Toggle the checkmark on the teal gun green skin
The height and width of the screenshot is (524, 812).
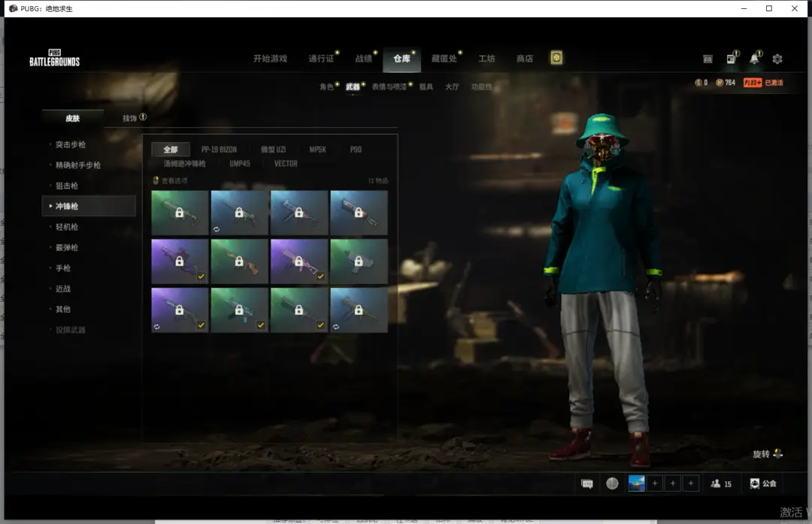pos(260,326)
